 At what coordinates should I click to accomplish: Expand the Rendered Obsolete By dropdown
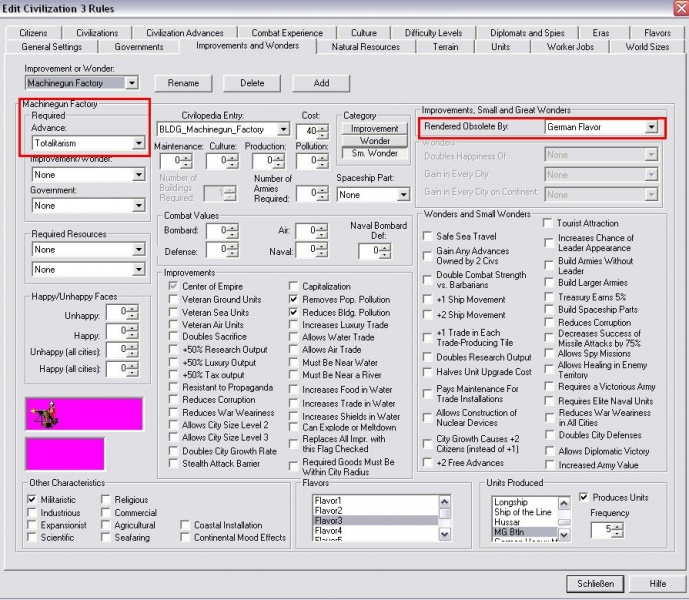651,128
